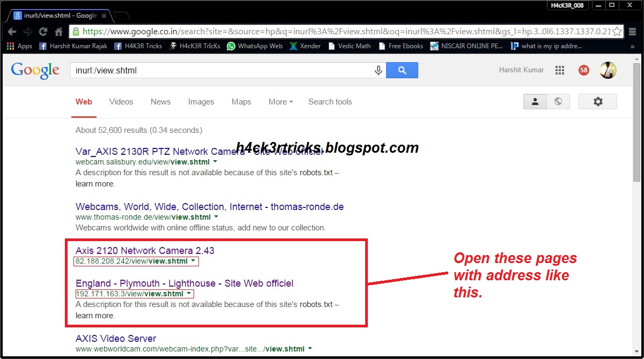Open the Apps bookmarks shortcut
The image size is (644, 359).
[x=20, y=46]
